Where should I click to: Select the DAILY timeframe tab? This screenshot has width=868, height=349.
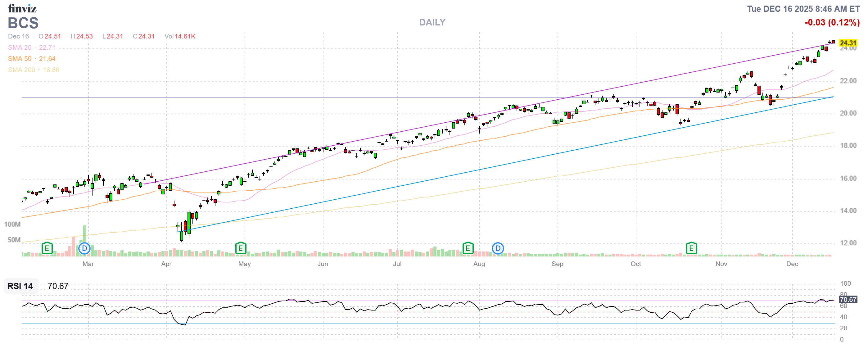pyautogui.click(x=432, y=22)
